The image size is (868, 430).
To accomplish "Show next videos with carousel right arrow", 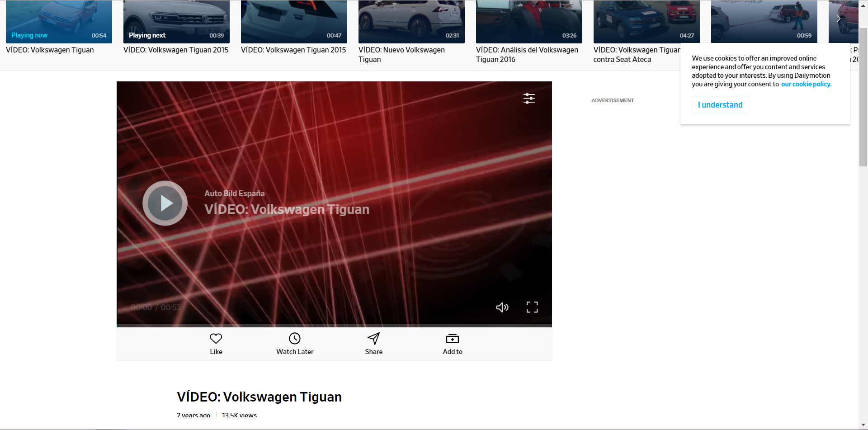I will [x=839, y=19].
